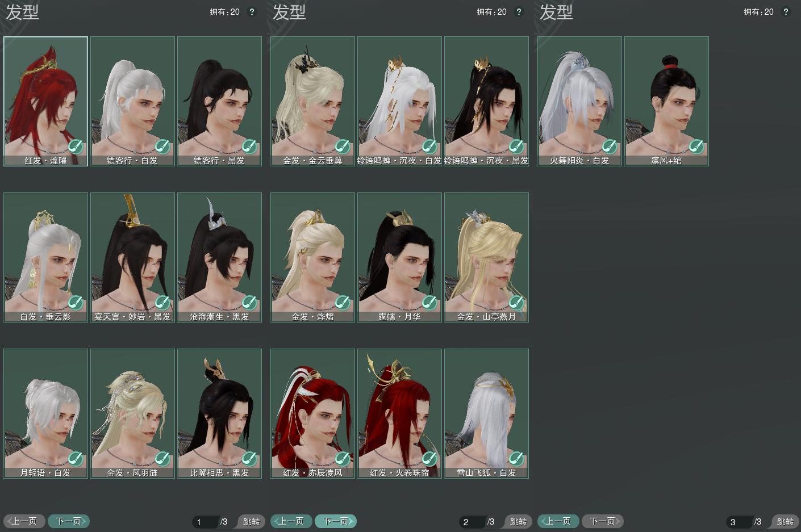Screen dimensions: 801x532
Task: Open dye brush icon on 镖客行·白发 card
Action: pyautogui.click(x=162, y=146)
